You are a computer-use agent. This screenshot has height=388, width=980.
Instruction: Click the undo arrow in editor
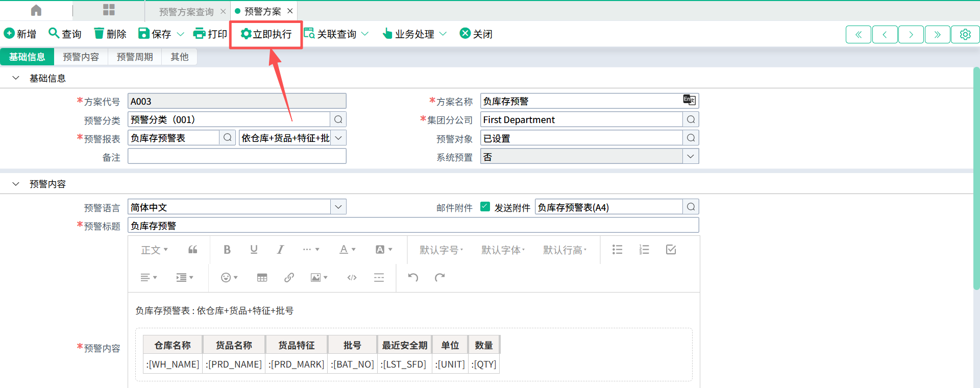click(413, 277)
